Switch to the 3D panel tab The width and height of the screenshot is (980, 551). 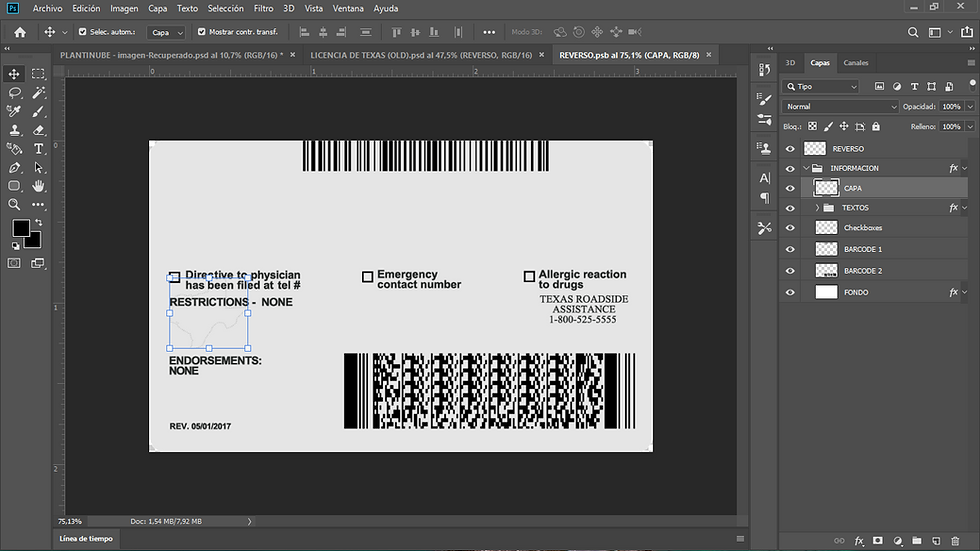tap(790, 62)
